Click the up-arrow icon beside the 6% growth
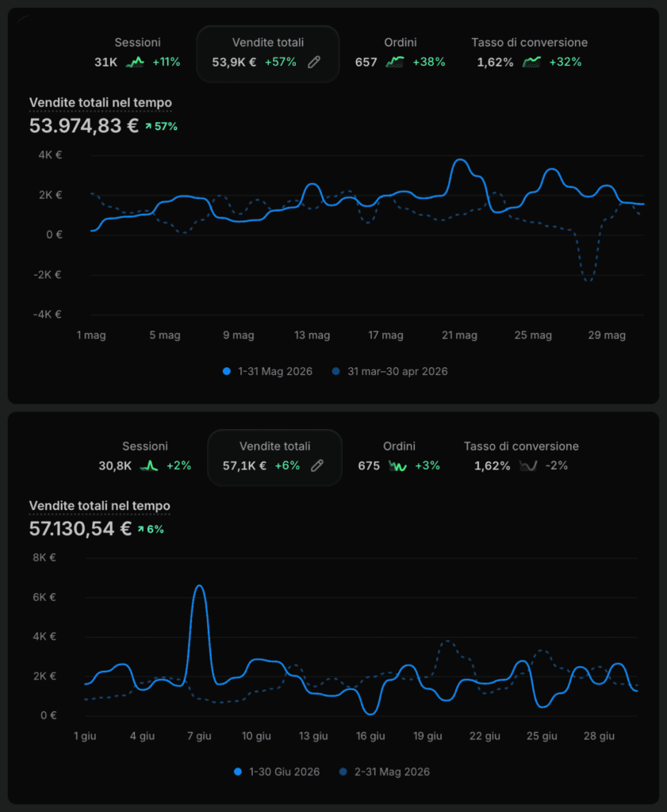 click(141, 529)
